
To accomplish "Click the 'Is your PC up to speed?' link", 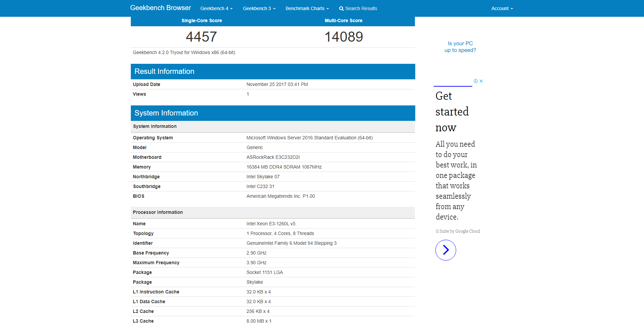I will click(x=460, y=47).
